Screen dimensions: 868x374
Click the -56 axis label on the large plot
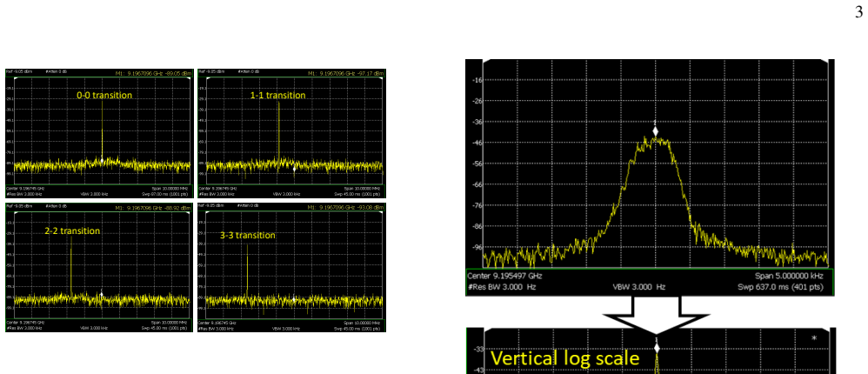pos(477,164)
